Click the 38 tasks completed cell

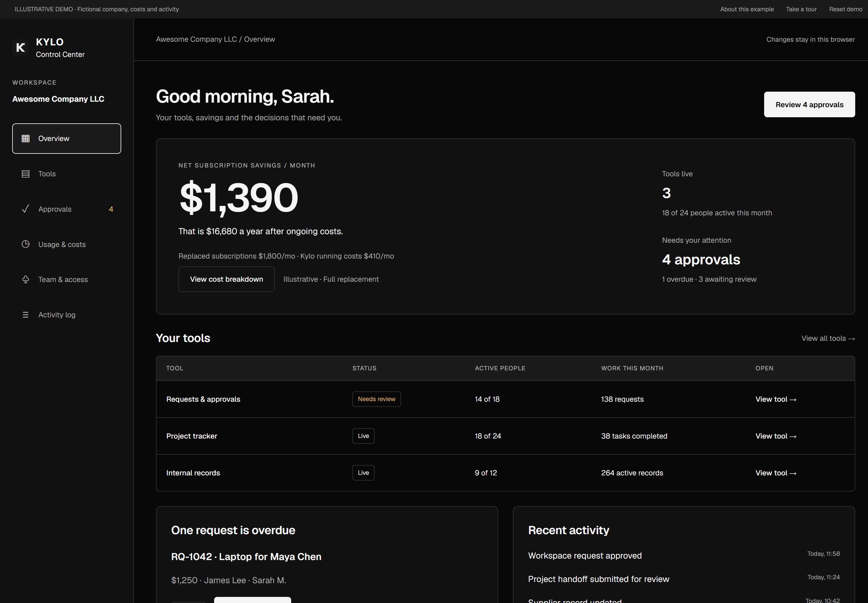tap(634, 436)
